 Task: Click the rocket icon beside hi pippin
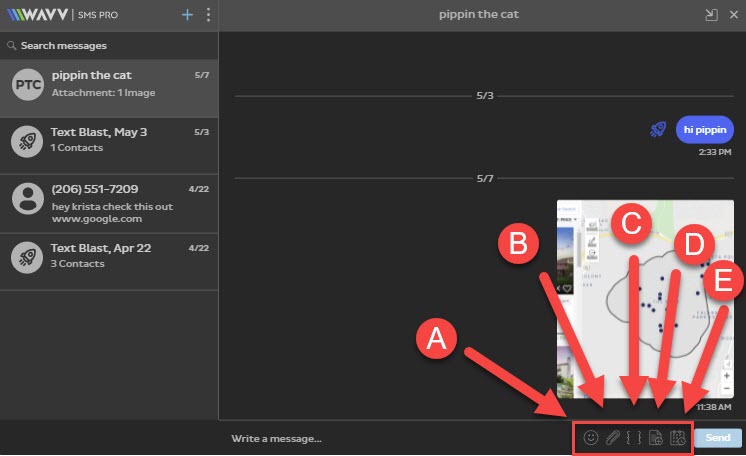coord(658,129)
